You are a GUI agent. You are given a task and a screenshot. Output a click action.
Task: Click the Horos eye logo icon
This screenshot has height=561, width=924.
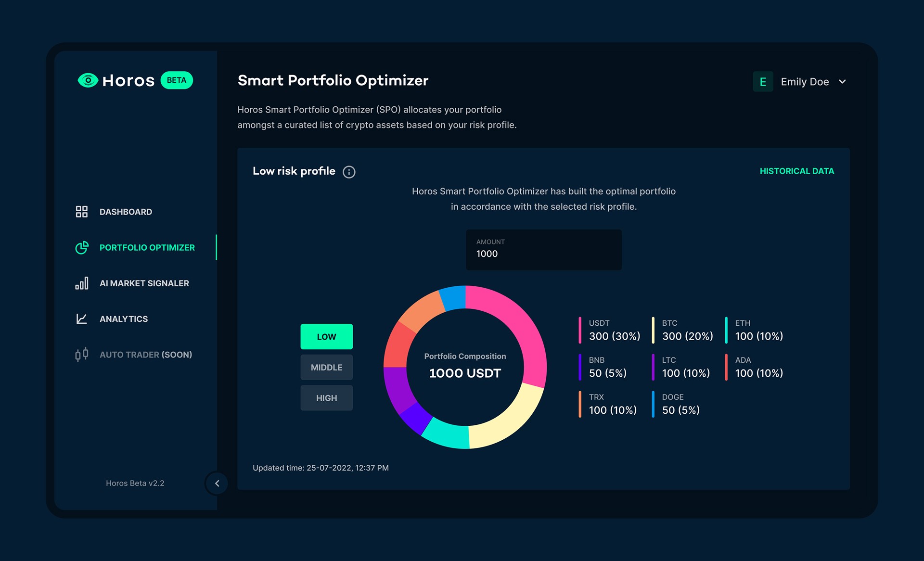(88, 80)
